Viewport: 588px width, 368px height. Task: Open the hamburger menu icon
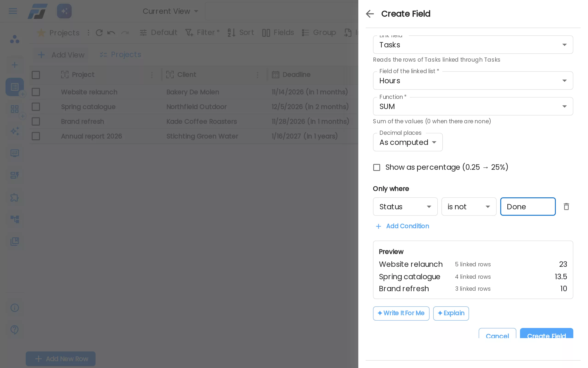coord(13,11)
